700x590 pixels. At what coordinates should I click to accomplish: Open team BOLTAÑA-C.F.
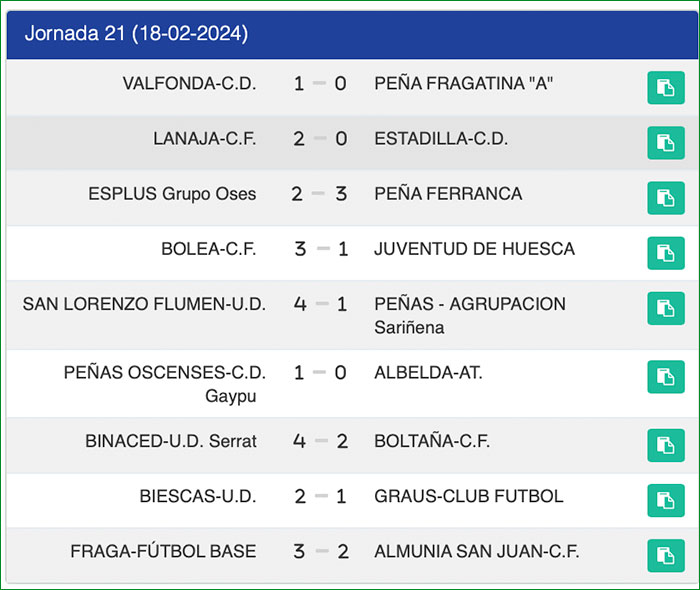coord(432,441)
